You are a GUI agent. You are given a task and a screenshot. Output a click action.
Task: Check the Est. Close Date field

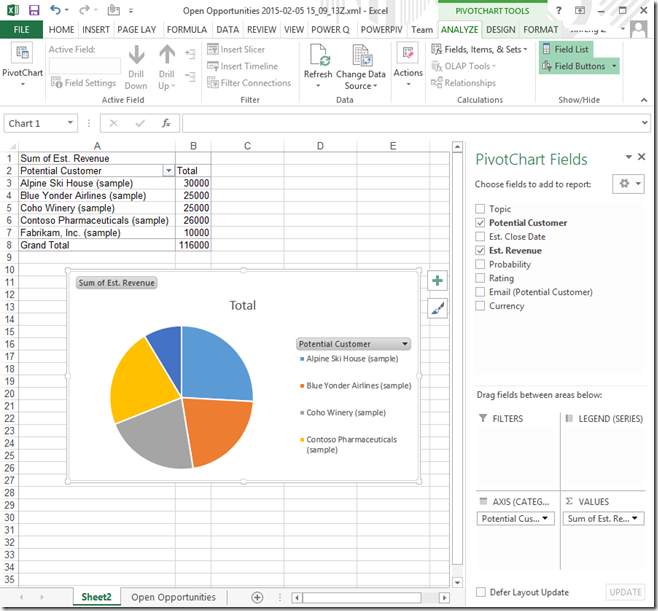[480, 237]
